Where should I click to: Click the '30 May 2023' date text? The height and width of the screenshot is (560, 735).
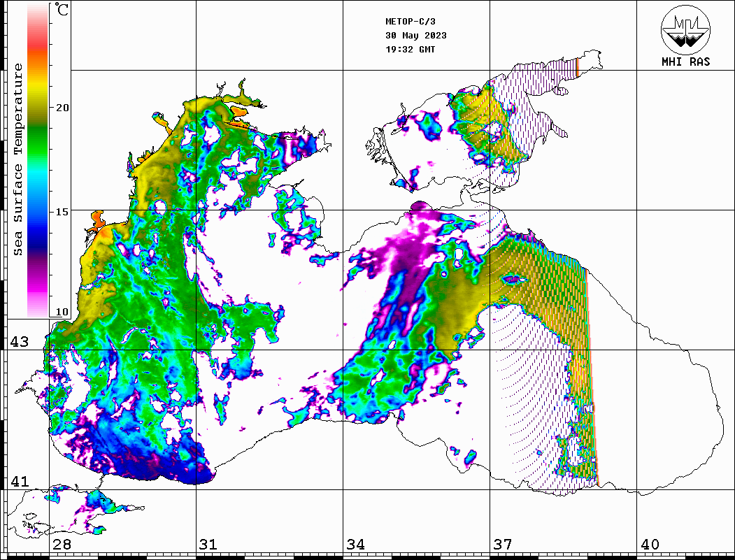point(416,36)
